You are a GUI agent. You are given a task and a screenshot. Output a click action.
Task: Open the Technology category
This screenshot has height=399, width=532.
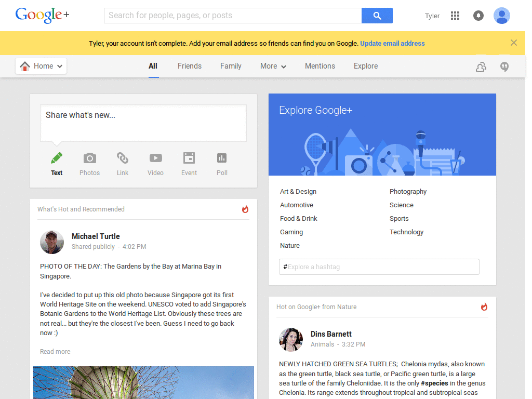(406, 232)
